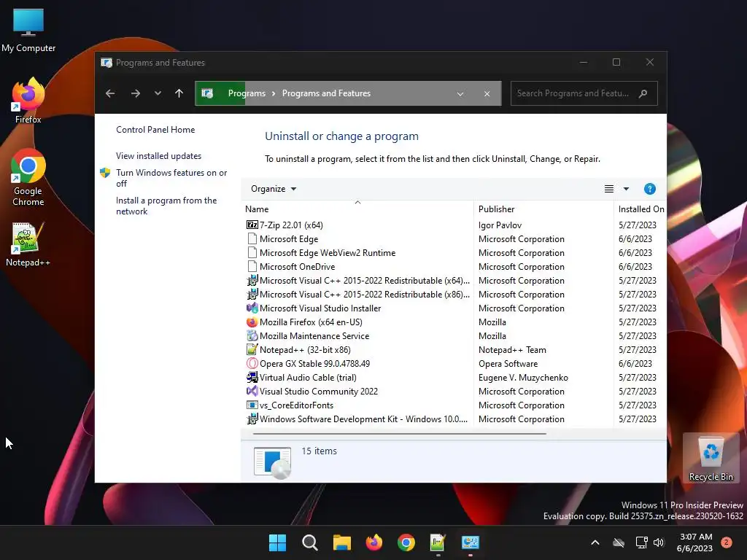Image resolution: width=747 pixels, height=560 pixels.
Task: Click the vs_CoreEditorFonts entry icon
Action: click(252, 405)
